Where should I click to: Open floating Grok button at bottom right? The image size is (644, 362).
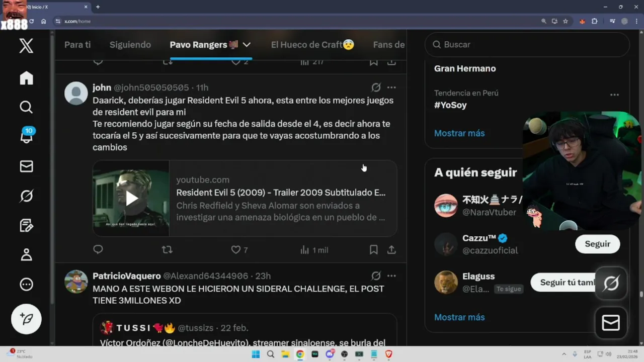[x=611, y=284]
